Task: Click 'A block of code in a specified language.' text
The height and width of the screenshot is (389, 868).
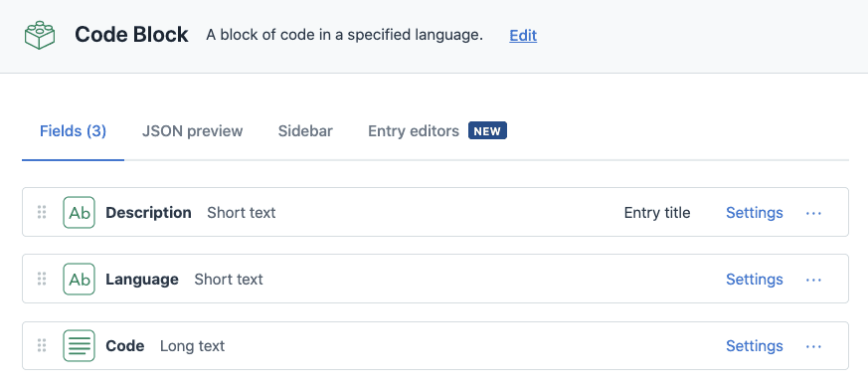Action: (344, 35)
